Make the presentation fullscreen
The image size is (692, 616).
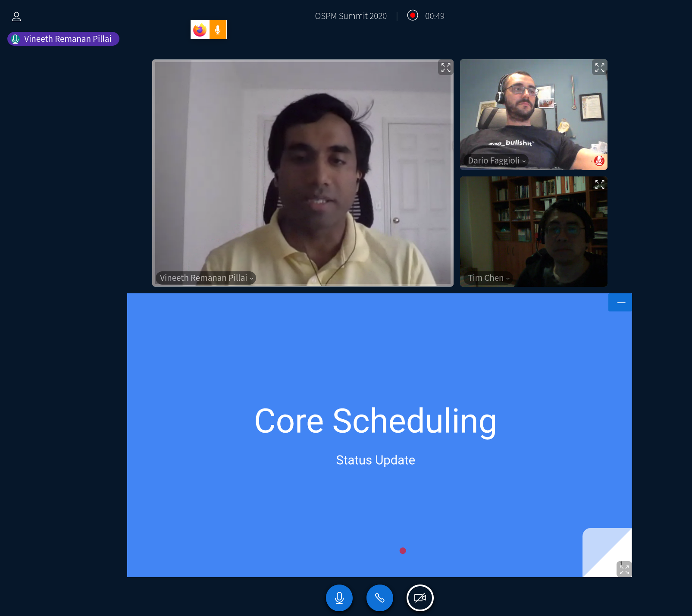[624, 569]
